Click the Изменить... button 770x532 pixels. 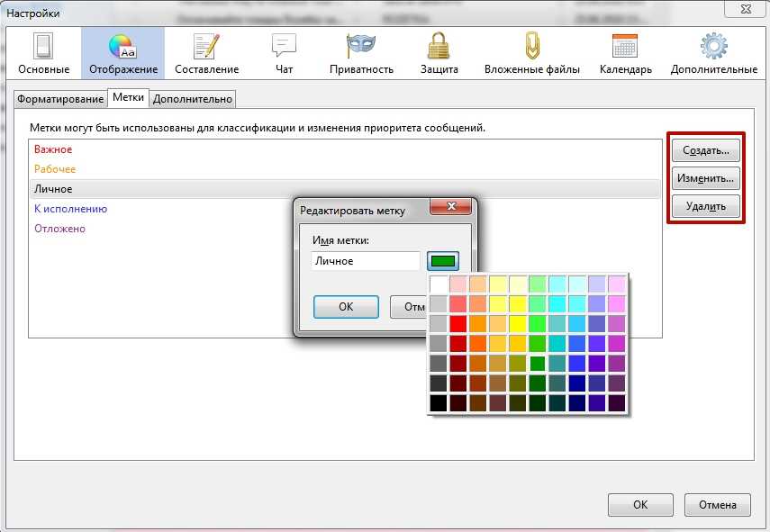point(706,178)
